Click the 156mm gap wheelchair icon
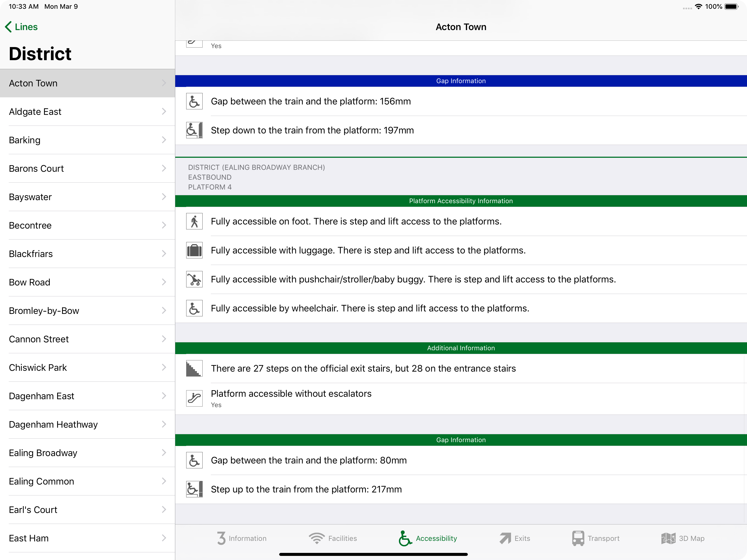The image size is (747, 560). pos(194,101)
